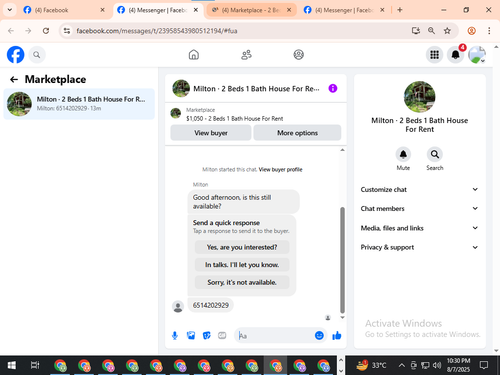The image size is (500, 375).
Task: Open the volume speaker tray icon
Action: [437, 366]
